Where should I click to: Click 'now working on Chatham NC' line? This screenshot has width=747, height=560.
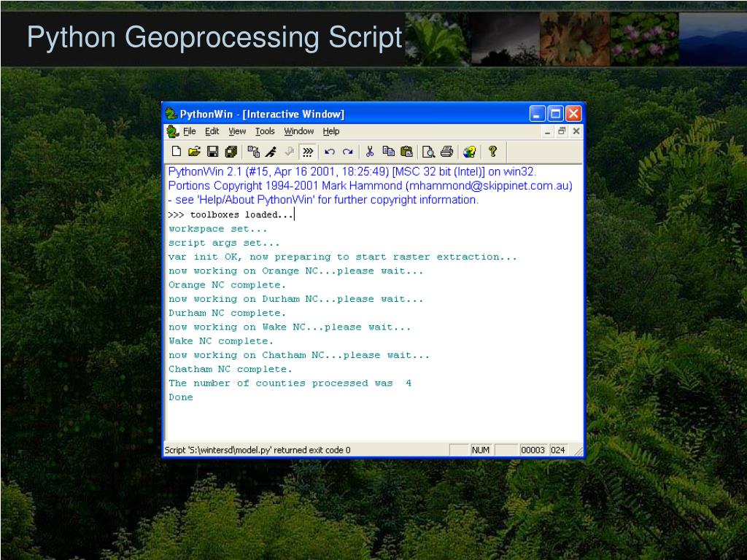298,355
